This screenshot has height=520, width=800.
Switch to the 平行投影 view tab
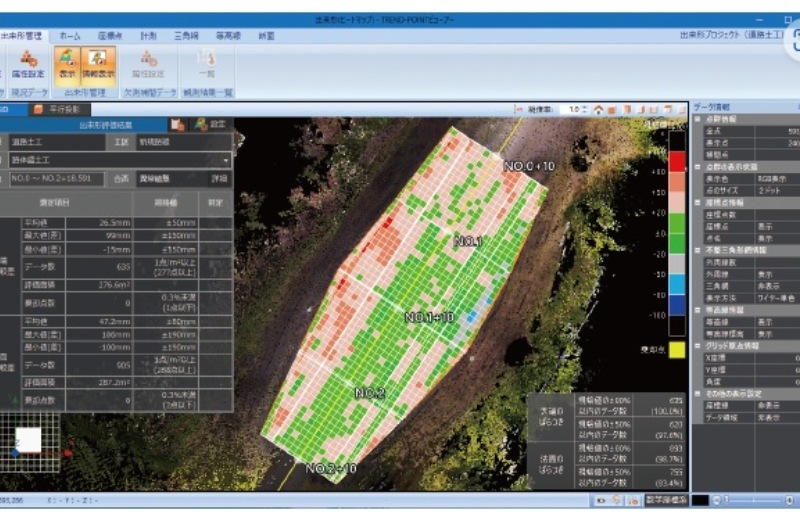tap(60, 109)
